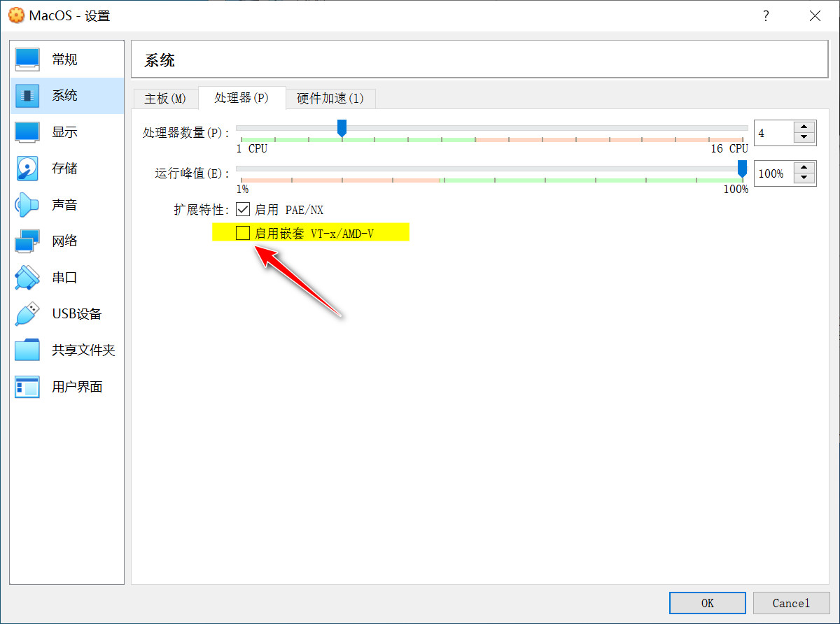The height and width of the screenshot is (624, 840).
Task: Click the 处理器数量 slider handle
Action: [342, 128]
